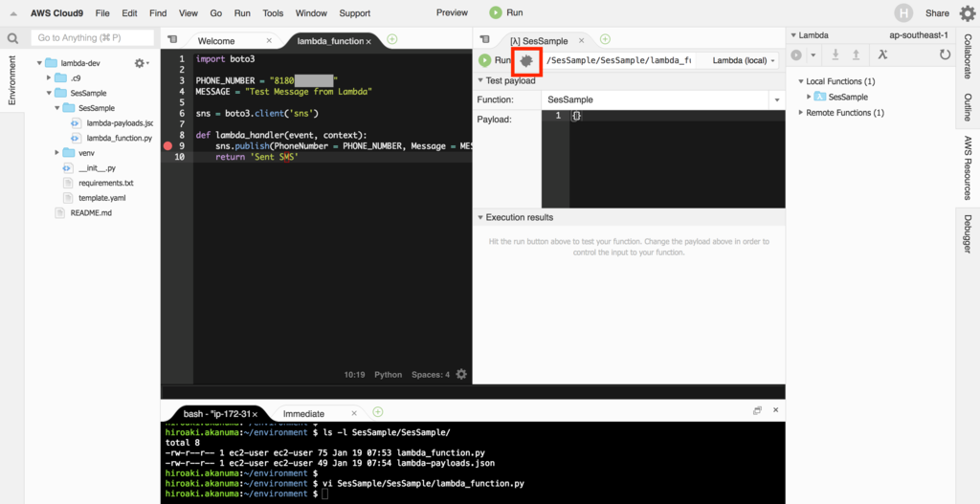Click Lambda panel run circle icon

pos(796,55)
